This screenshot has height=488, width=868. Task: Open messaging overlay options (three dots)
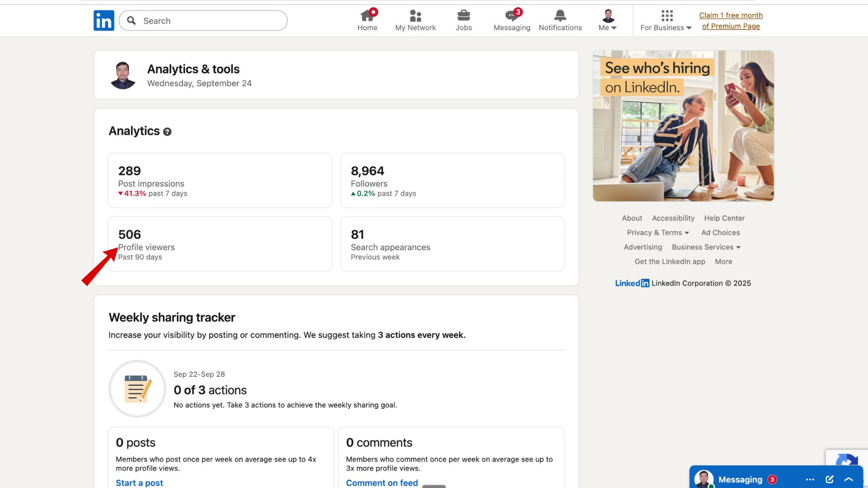tap(810, 479)
